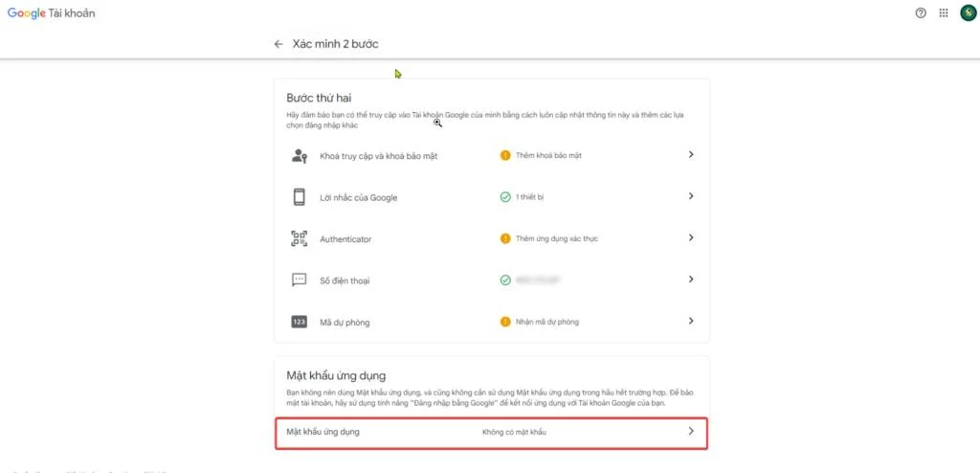This screenshot has height=473, width=980.
Task: Expand the Authenticator row chevron
Action: point(691,238)
